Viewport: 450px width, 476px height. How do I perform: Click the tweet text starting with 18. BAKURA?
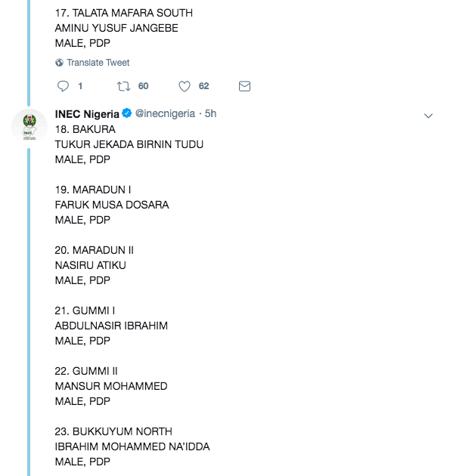click(132, 295)
